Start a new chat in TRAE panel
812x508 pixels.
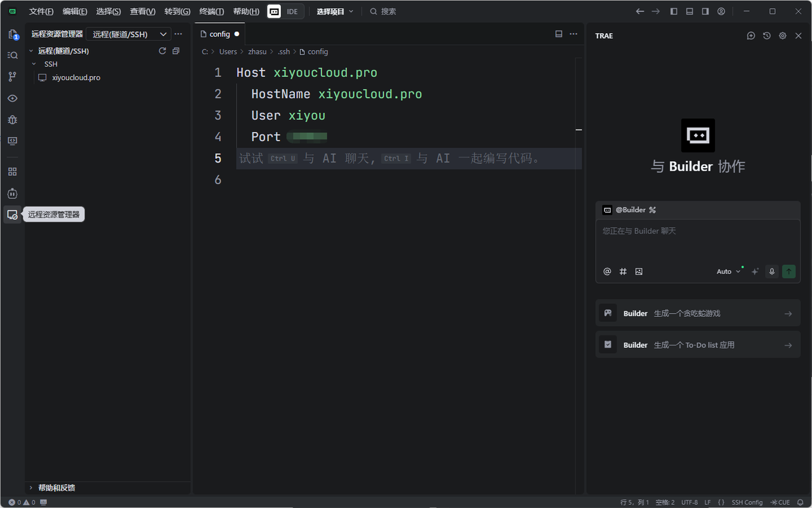pyautogui.click(x=751, y=36)
